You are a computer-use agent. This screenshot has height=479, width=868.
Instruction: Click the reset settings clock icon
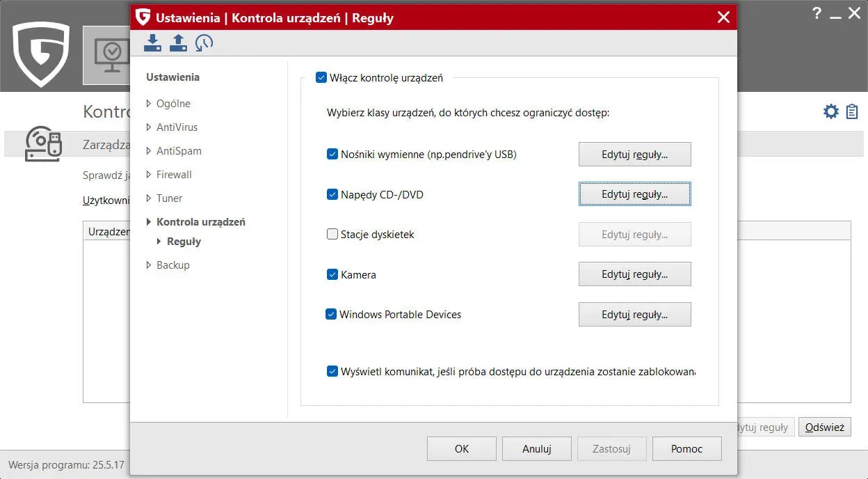(204, 43)
